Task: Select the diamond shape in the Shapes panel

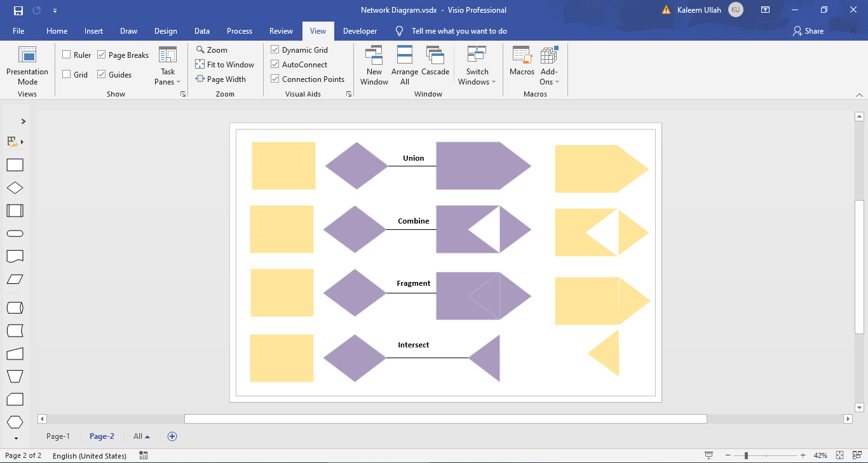Action: [15, 187]
